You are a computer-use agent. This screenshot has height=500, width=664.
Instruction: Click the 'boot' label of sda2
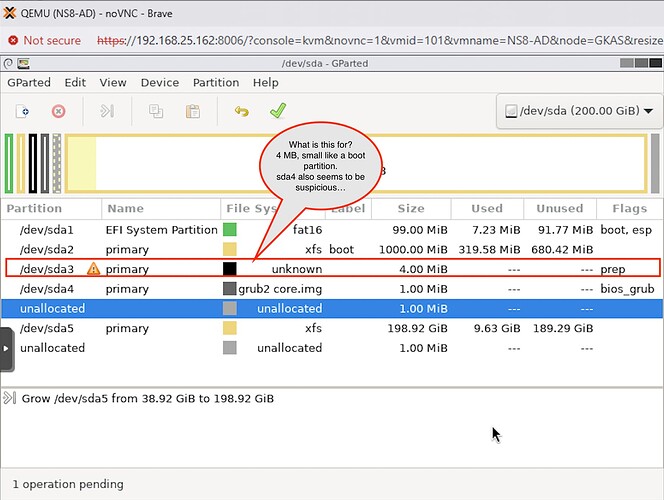[x=341, y=249]
